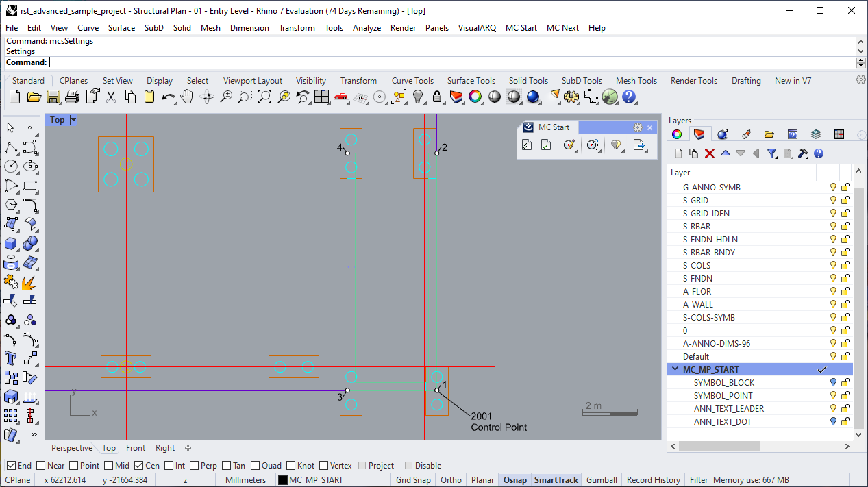Click inside the Command input field
Viewport: 868px width, 487px height.
pos(452,62)
